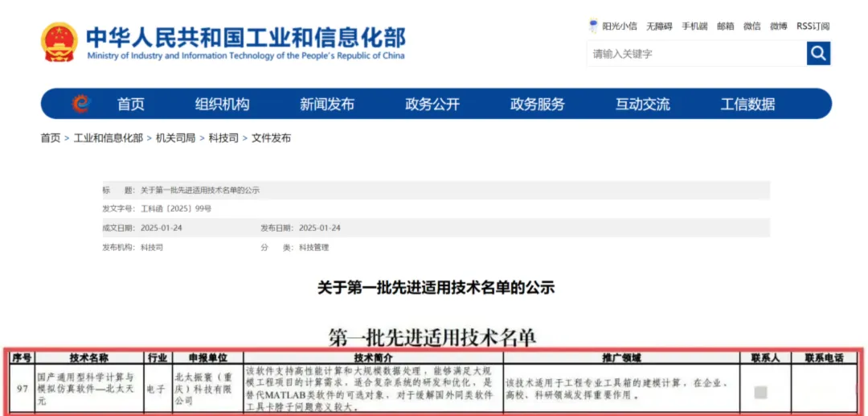Click the 电子 industry cell

click(158, 389)
